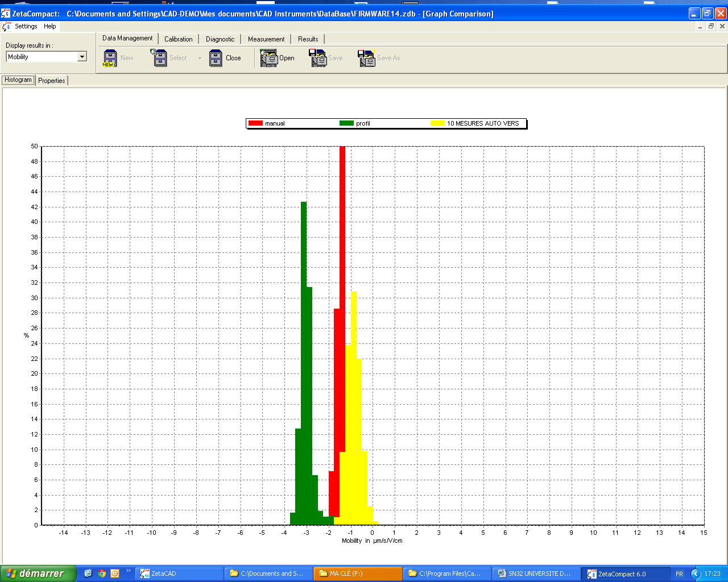Switch to MA CLÉ (F:) taskbar button
Screen dimensions: 728x582
[x=357, y=574]
